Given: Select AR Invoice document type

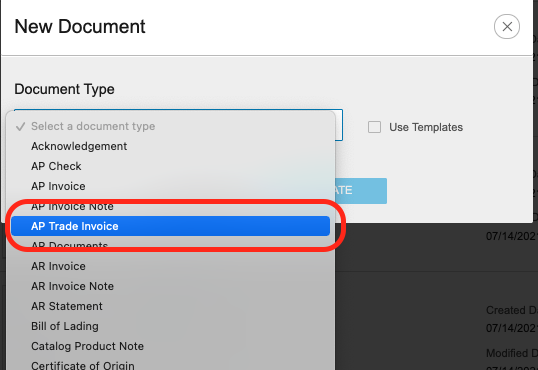Looking at the screenshot, I should (170, 266).
